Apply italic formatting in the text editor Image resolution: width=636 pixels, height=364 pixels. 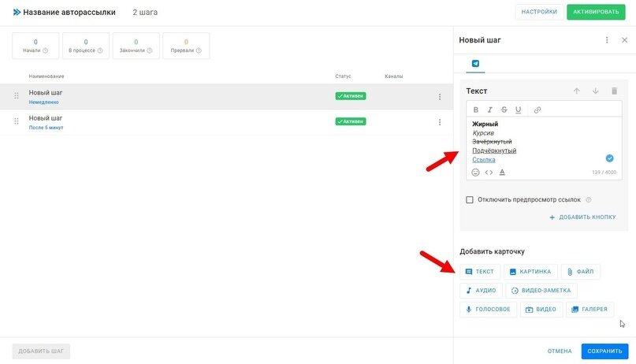tap(489, 110)
